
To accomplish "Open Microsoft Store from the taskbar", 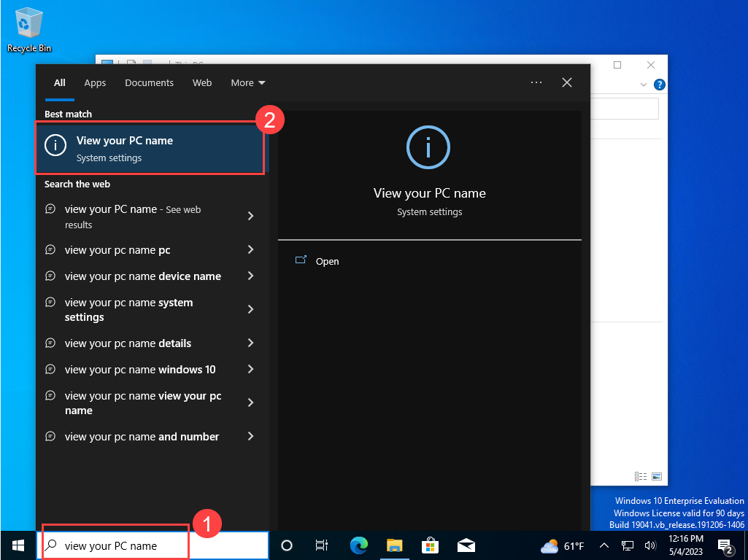I will (x=430, y=545).
